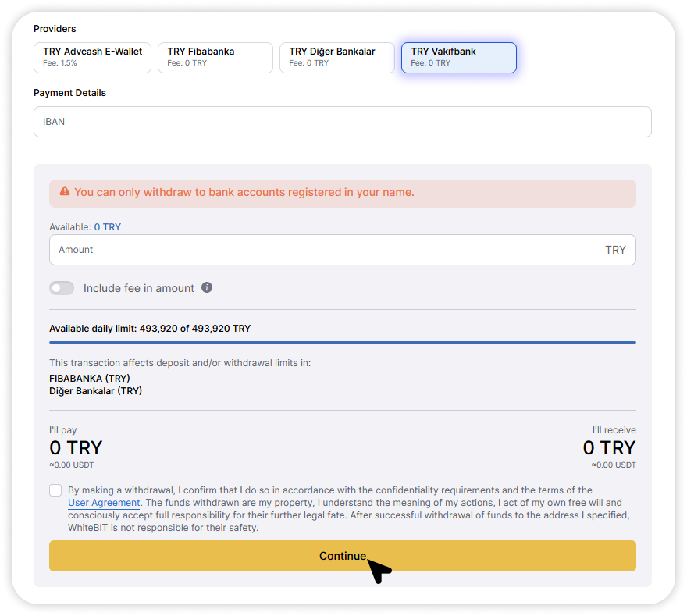Click the 'FIBABANKA (TRY)' limit entry
This screenshot has height=616, width=687.
(x=90, y=378)
